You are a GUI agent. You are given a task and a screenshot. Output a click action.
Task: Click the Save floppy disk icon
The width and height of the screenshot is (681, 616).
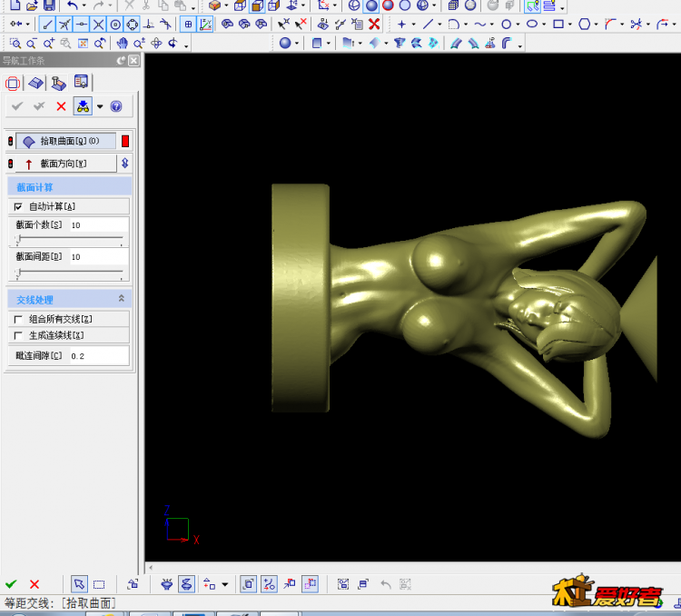(x=49, y=5)
